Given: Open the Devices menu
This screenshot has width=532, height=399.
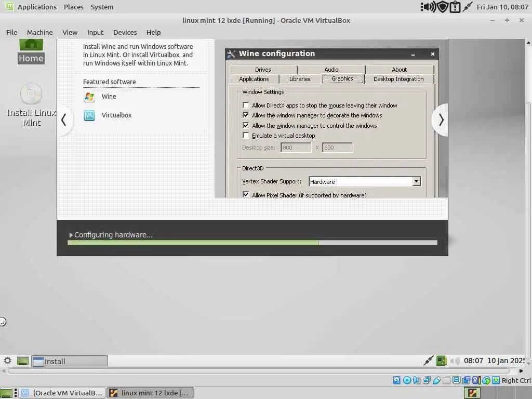Looking at the screenshot, I should [125, 32].
